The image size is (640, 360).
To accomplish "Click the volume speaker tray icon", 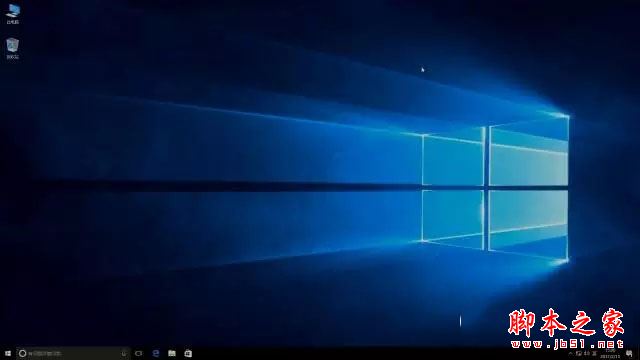I will pyautogui.click(x=587, y=353).
